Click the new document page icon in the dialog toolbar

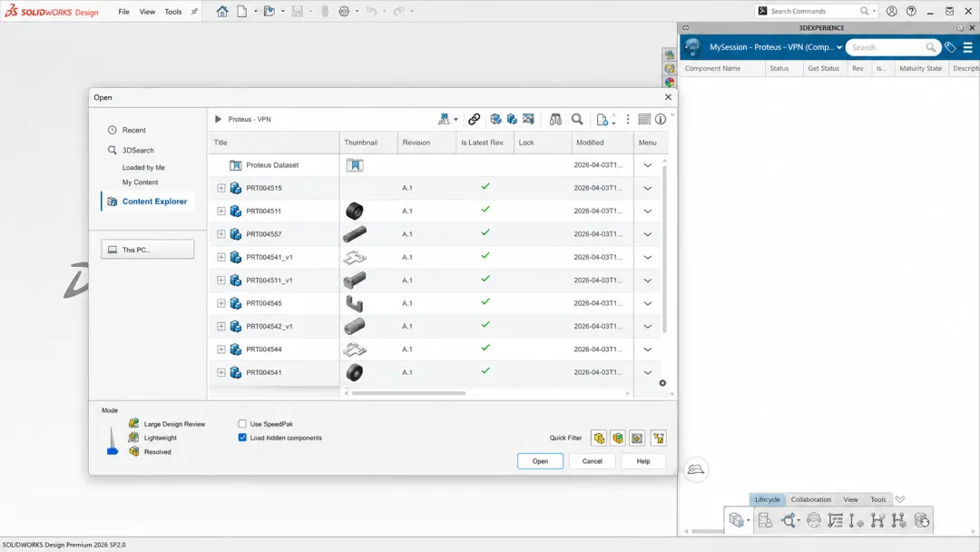(x=602, y=119)
